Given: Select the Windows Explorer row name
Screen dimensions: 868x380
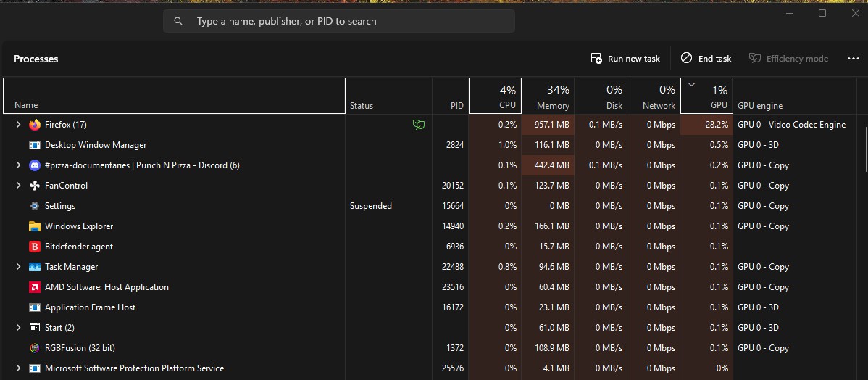Looking at the screenshot, I should coord(79,226).
